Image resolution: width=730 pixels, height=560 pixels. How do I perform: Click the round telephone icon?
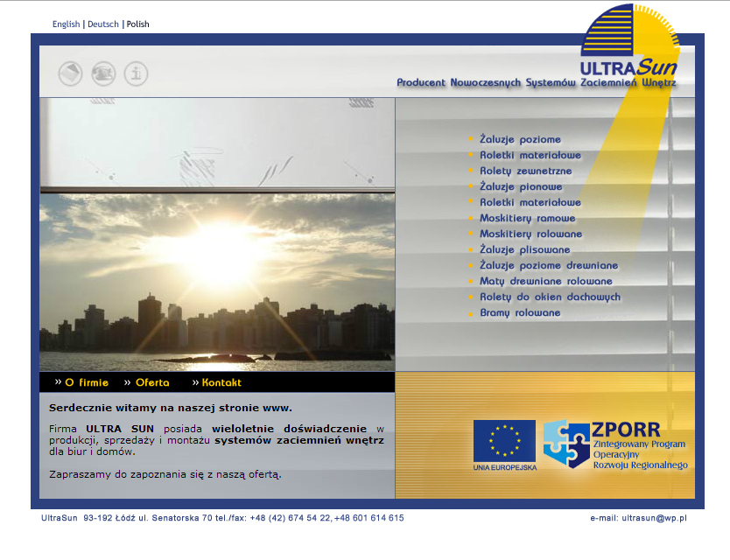[103, 73]
